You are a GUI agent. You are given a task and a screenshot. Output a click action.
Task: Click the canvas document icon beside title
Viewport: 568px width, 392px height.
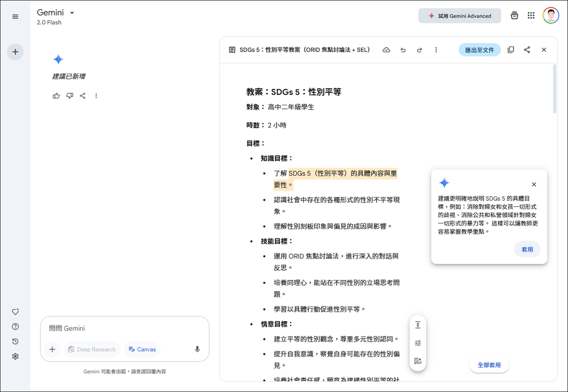[x=232, y=50]
